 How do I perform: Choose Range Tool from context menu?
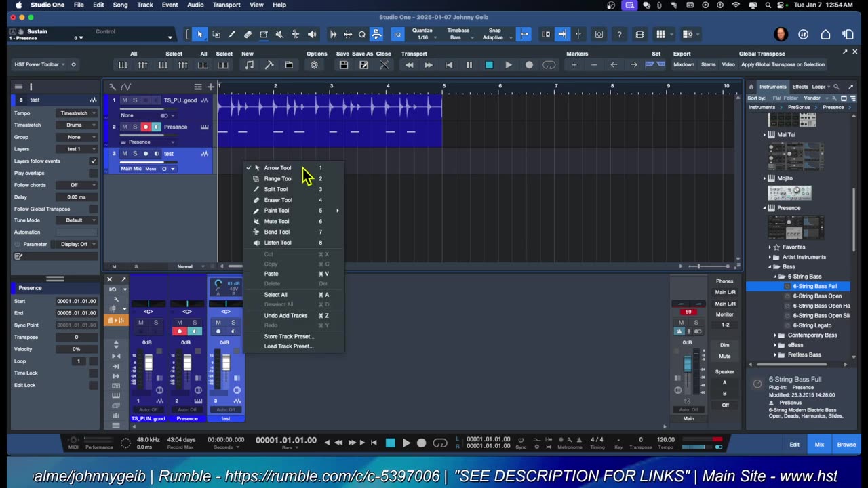[278, 179]
